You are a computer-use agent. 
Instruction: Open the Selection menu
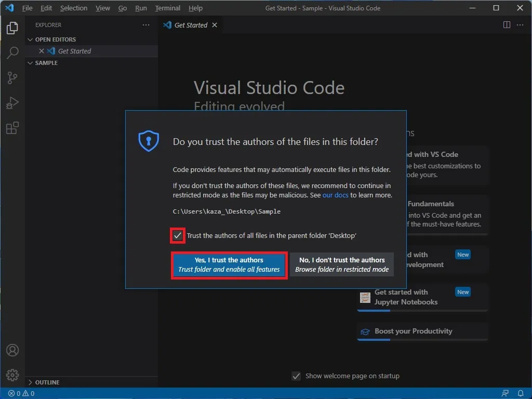tap(74, 8)
